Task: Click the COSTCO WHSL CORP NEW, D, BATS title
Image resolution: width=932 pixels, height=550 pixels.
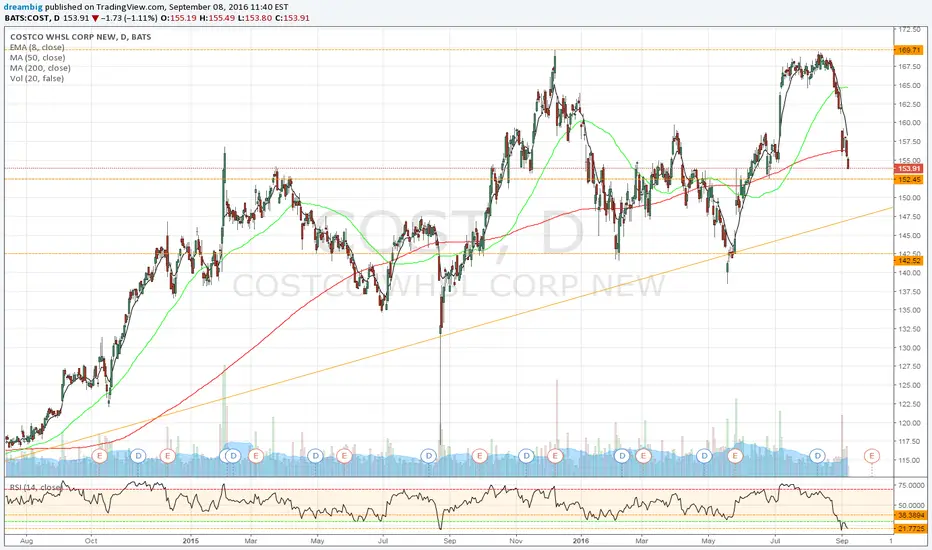Action: (80, 37)
